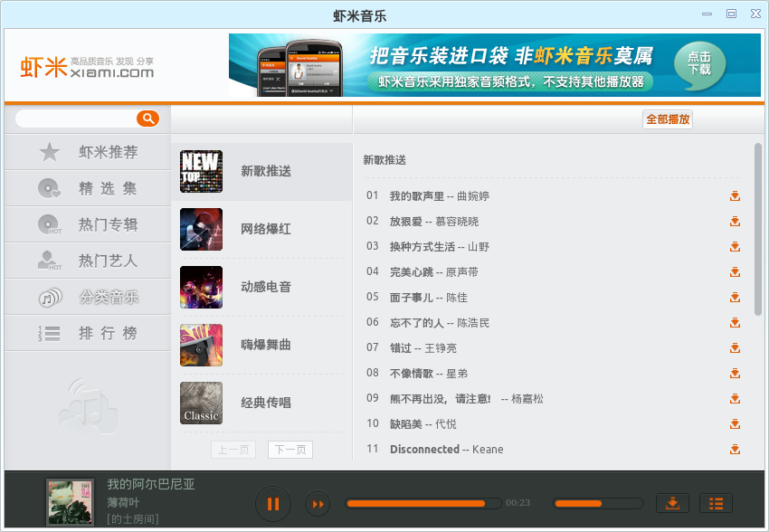
Task: Click the 上一页 previous page button
Action: [233, 450]
